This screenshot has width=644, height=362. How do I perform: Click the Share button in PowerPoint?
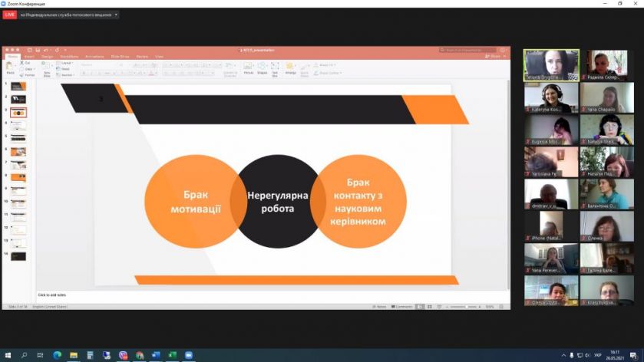pyautogui.click(x=493, y=56)
